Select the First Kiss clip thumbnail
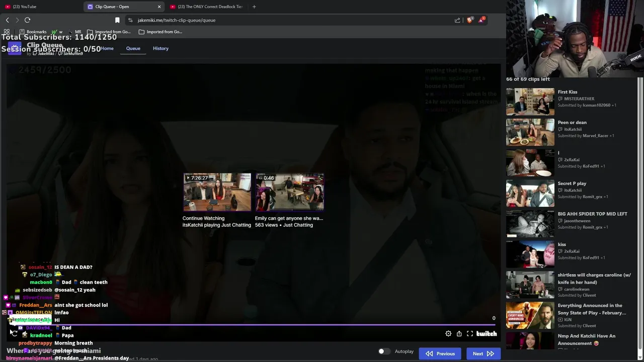 pos(530,102)
